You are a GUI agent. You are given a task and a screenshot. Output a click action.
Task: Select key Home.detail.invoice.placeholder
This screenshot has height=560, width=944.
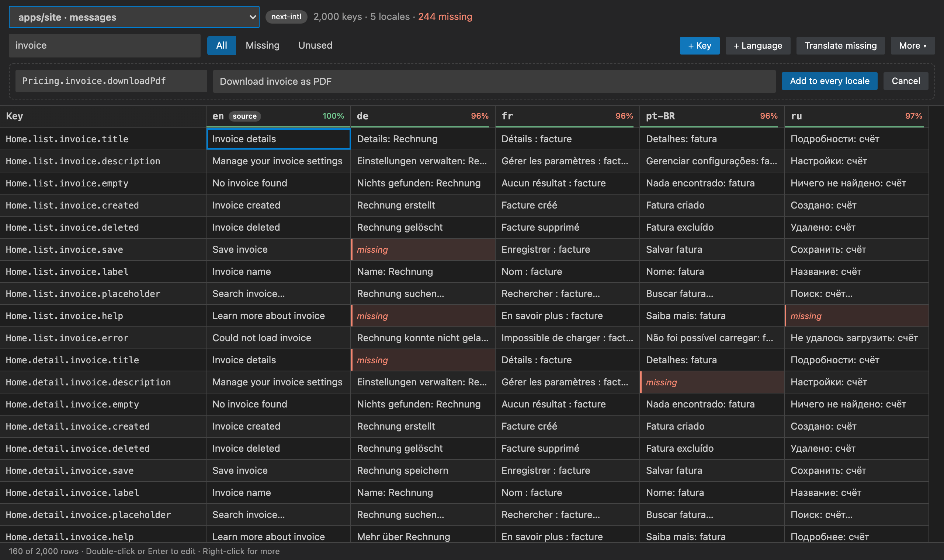pyautogui.click(x=103, y=515)
